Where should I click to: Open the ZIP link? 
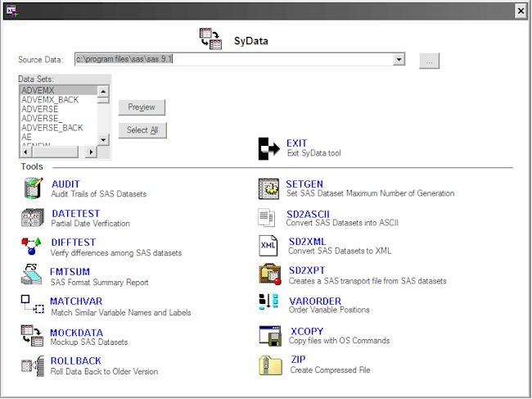[x=298, y=360]
